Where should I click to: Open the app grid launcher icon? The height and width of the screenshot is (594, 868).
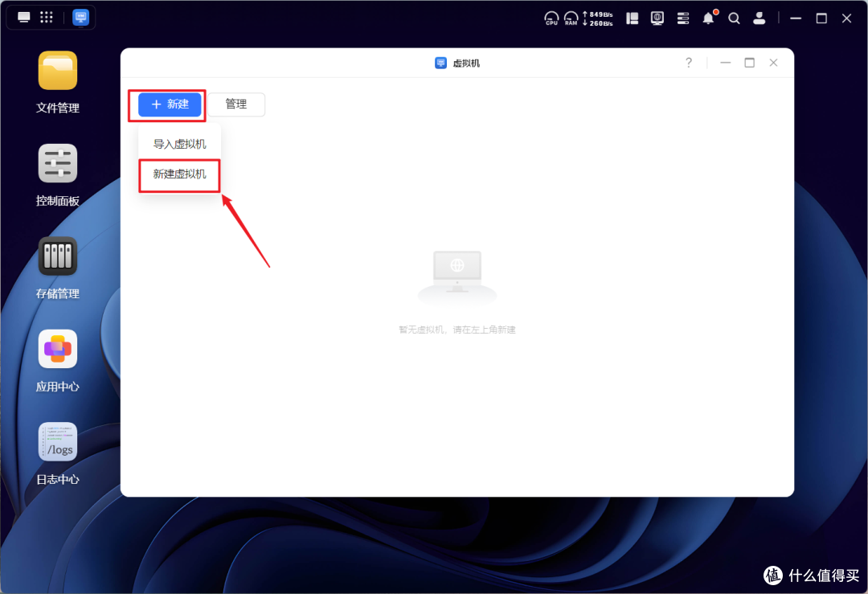47,17
